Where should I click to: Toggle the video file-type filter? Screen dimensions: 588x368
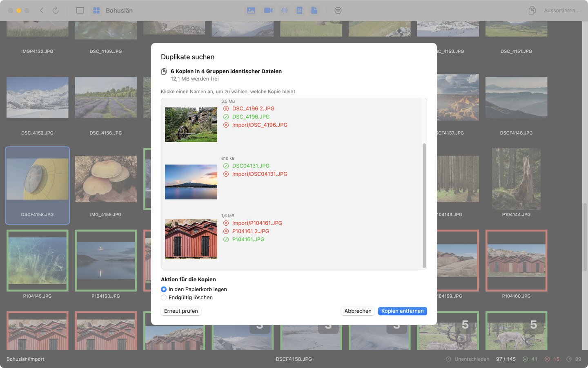tap(268, 11)
